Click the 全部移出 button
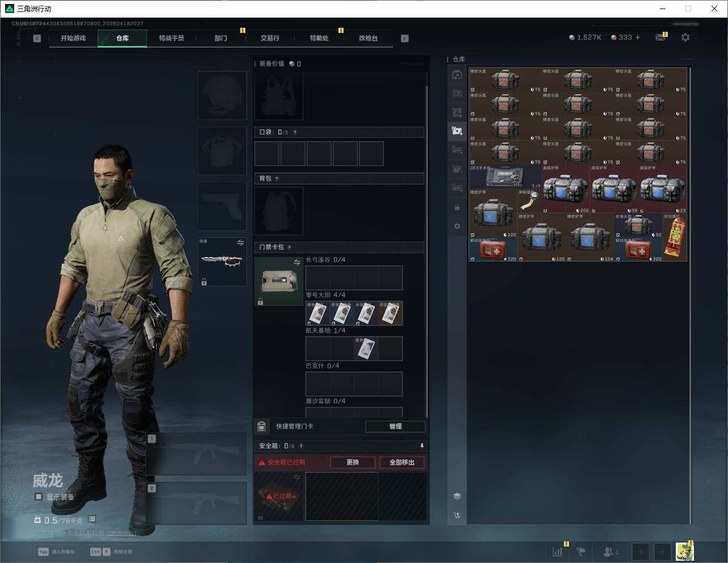 (402, 463)
